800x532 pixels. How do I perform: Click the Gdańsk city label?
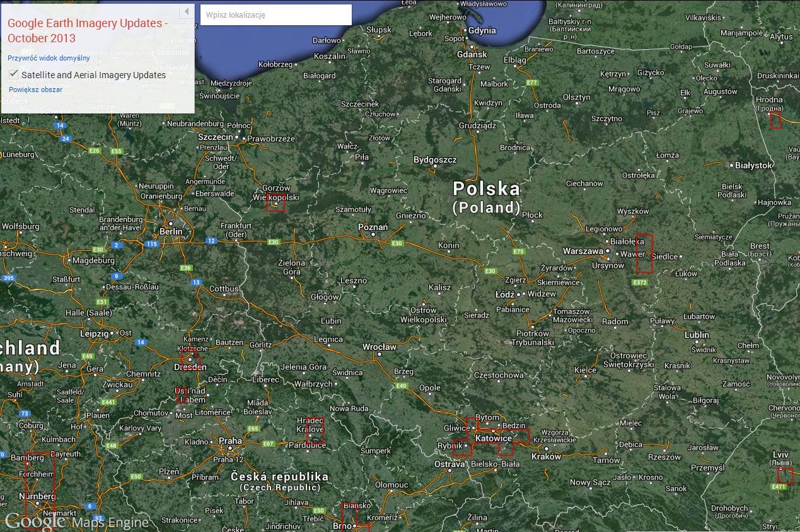(x=472, y=54)
